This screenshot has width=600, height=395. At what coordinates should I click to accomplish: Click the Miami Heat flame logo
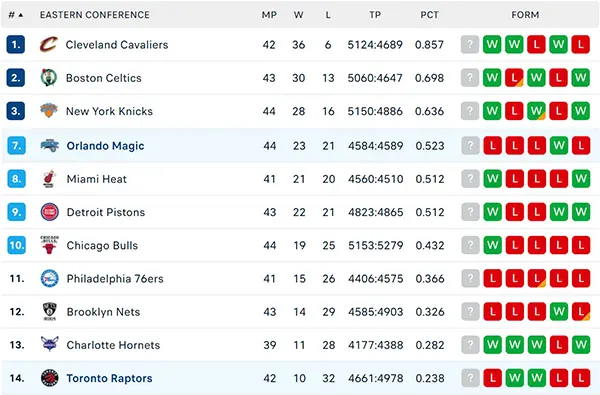click(x=49, y=179)
